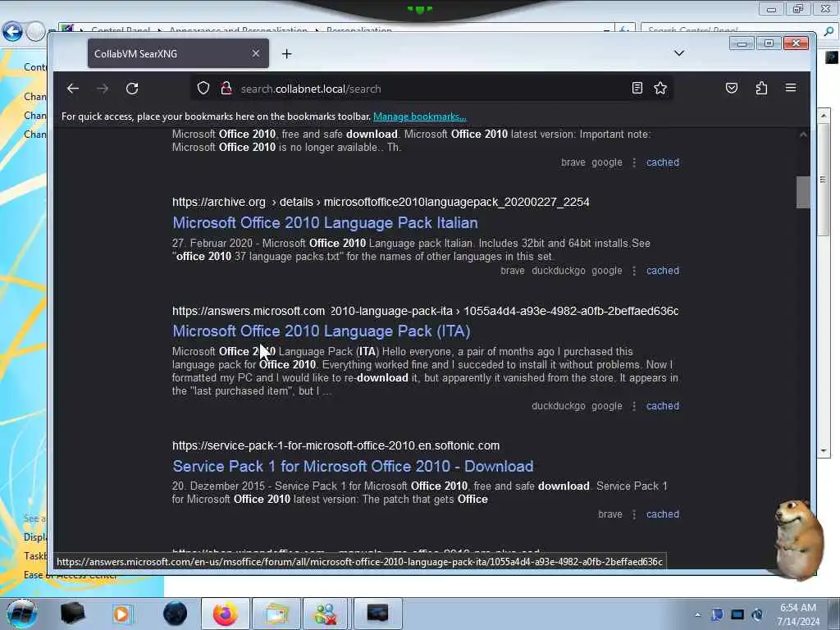Expand the list all tabs chevron
Image resolution: width=840 pixels, height=630 pixels.
pyautogui.click(x=678, y=53)
